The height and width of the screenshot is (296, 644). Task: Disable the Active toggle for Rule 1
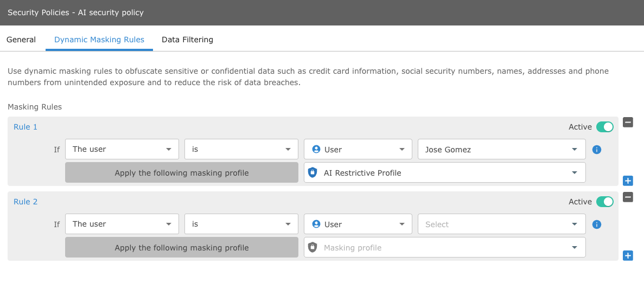[x=604, y=127]
